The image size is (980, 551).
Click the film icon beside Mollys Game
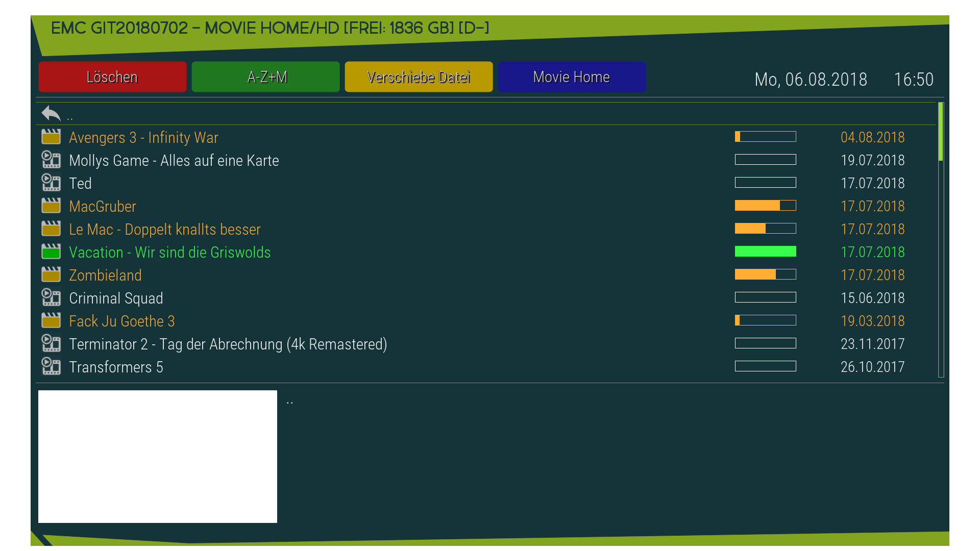pos(51,160)
